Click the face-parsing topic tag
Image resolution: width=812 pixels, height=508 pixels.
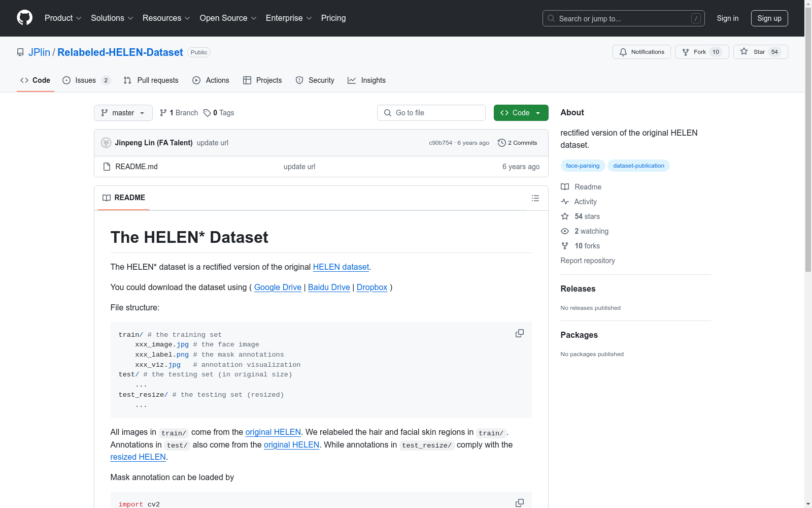pyautogui.click(x=583, y=166)
